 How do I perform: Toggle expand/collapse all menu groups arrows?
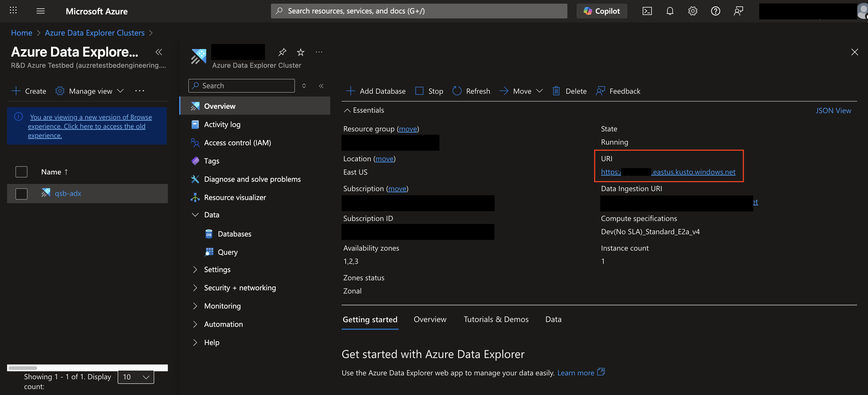[304, 86]
